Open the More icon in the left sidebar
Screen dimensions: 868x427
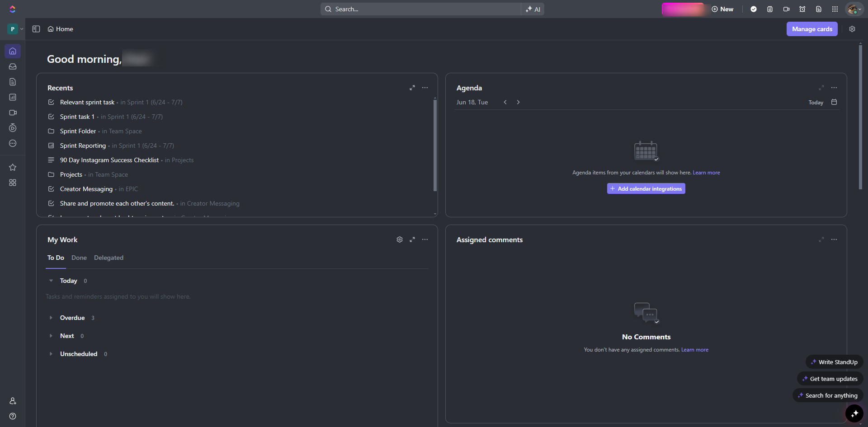[x=13, y=143]
